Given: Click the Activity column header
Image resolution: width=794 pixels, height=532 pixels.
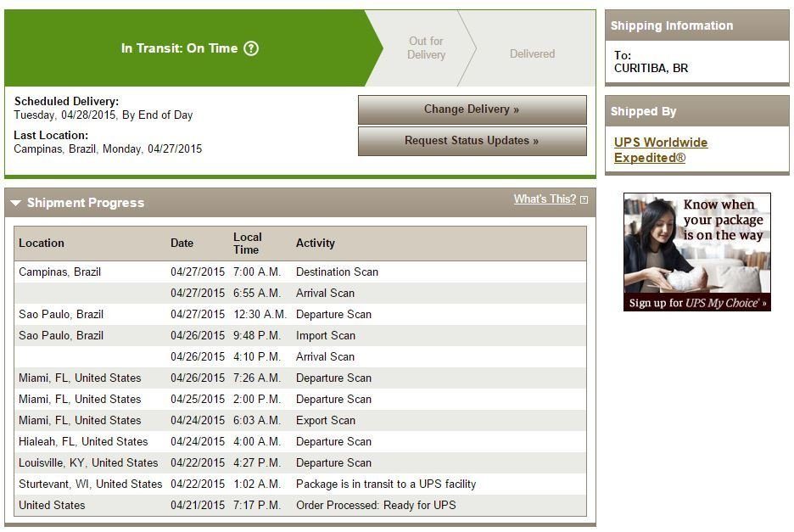Looking at the screenshot, I should (x=315, y=244).
